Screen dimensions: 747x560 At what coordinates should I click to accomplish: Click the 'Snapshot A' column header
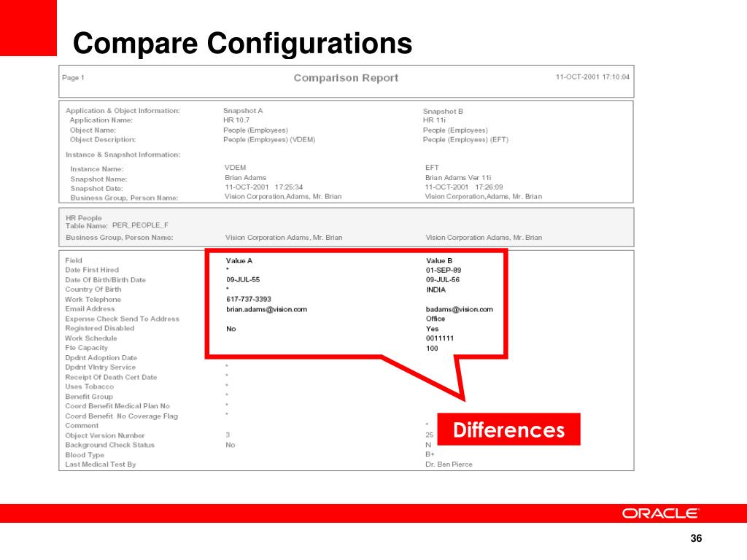click(243, 111)
